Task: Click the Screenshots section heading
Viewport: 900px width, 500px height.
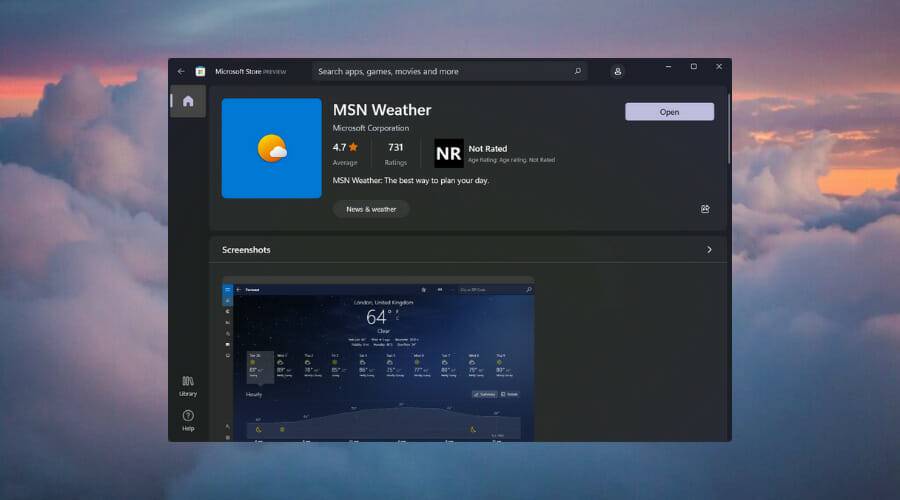Action: tap(246, 250)
